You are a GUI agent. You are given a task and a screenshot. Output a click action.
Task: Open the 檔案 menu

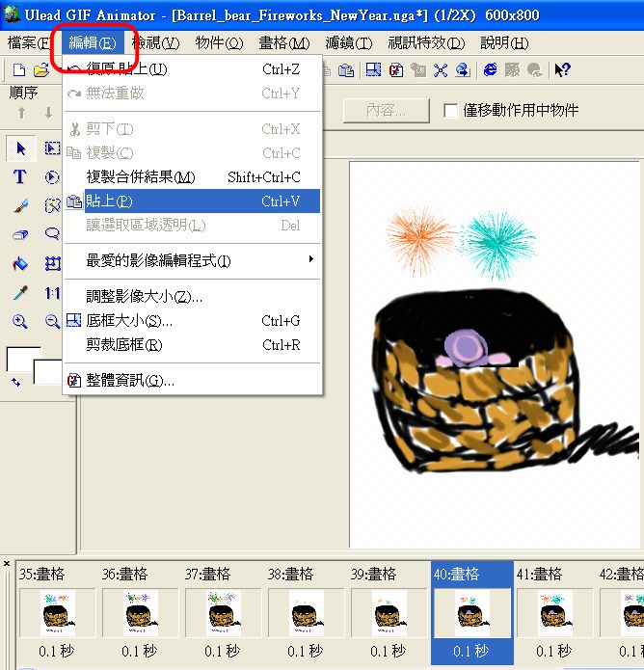(28, 42)
